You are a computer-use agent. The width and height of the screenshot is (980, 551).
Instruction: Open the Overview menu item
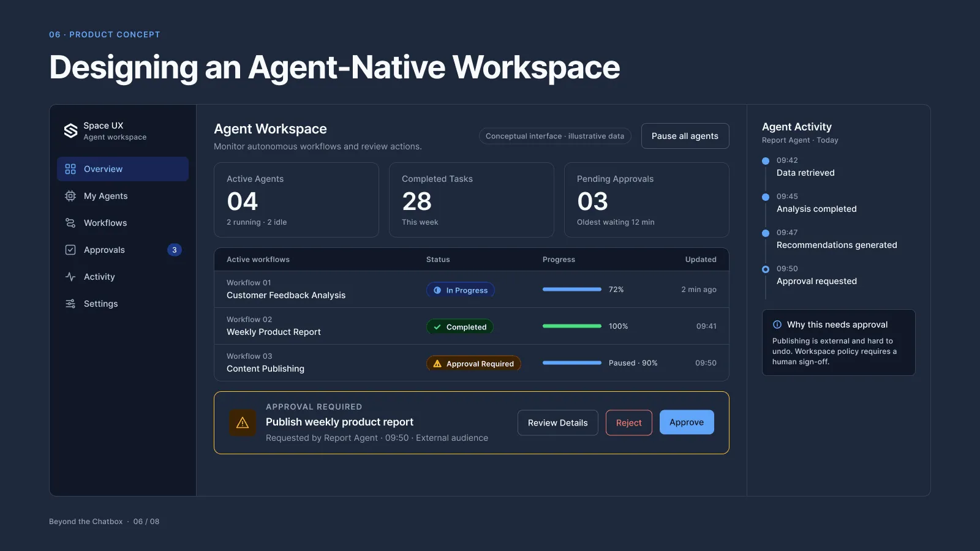(123, 169)
